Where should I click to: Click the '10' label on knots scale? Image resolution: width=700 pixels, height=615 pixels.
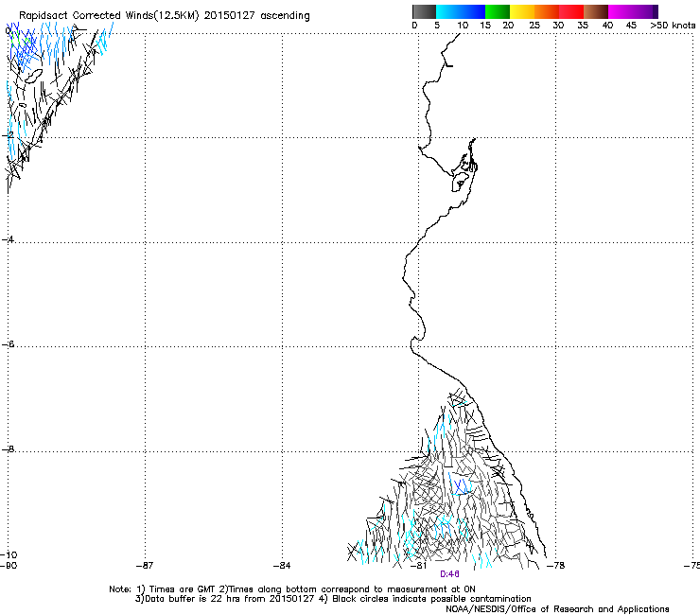point(463,26)
